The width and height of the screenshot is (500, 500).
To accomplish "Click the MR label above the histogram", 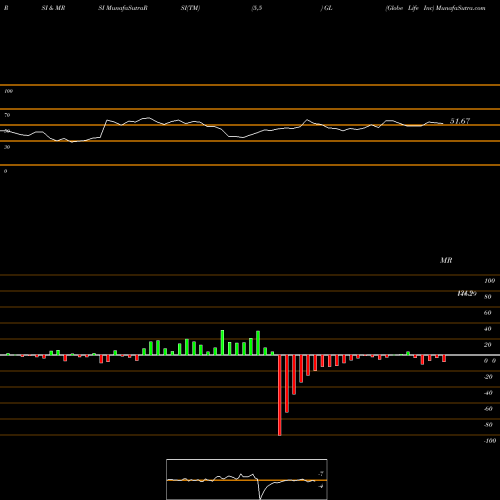I will (446, 260).
